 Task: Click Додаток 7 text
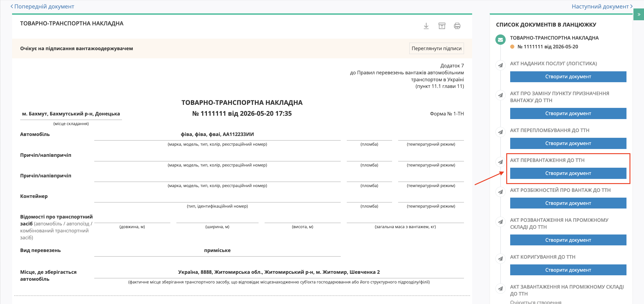(x=452, y=66)
